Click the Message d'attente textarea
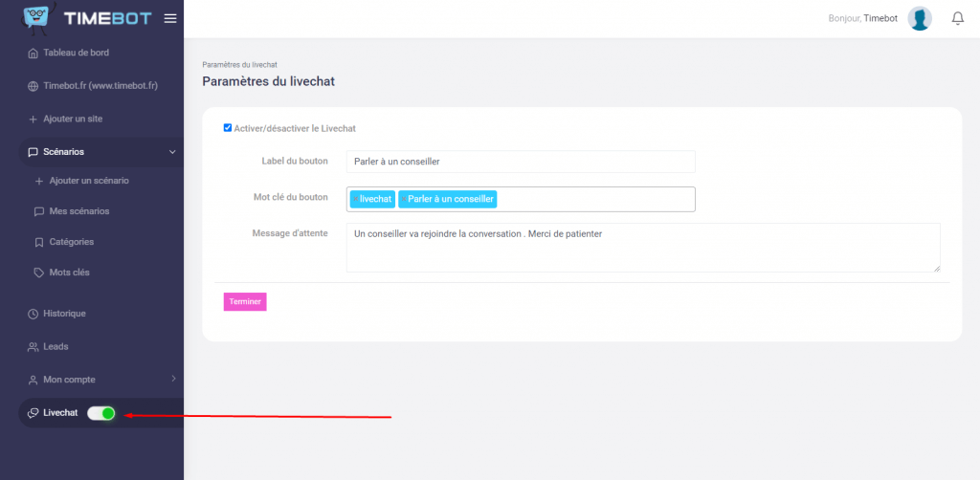This screenshot has width=980, height=480. 643,248
